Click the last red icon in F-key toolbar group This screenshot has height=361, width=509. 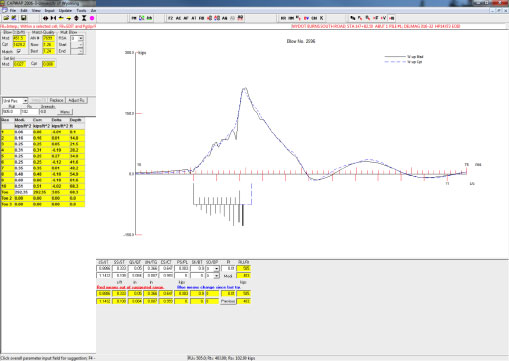[x=240, y=18]
